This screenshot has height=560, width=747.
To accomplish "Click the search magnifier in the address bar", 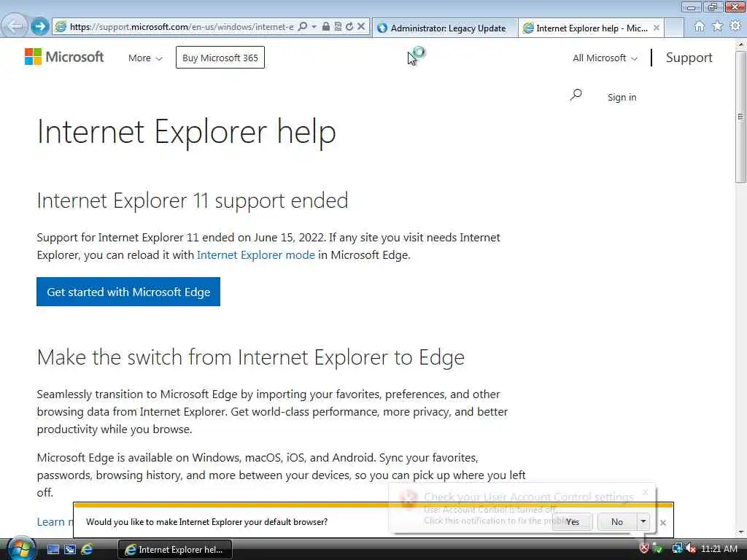I will click(303, 27).
